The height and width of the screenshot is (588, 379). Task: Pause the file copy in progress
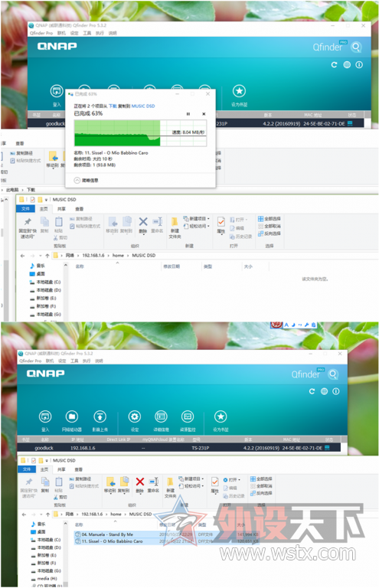188,113
